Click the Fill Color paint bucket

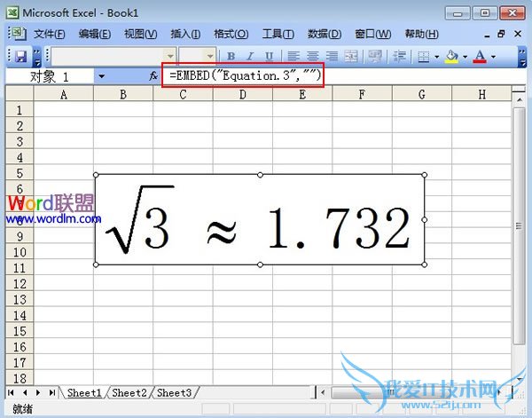coord(451,57)
